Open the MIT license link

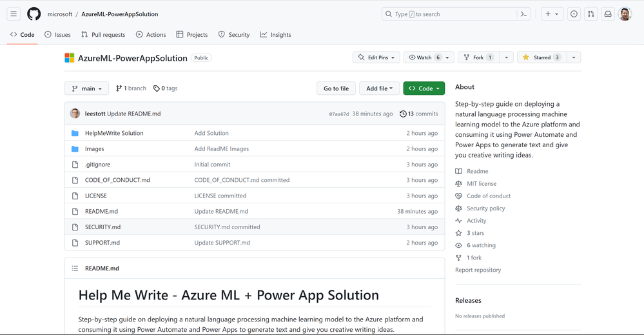coord(482,184)
